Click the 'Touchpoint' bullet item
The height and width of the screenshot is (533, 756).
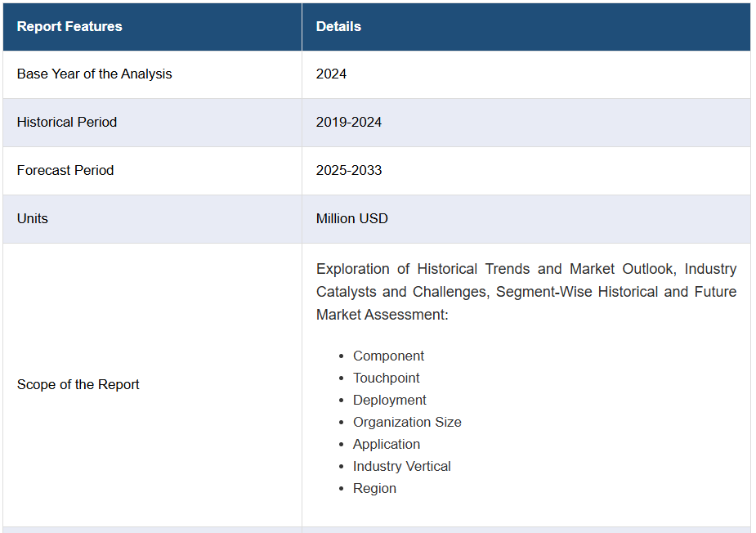[387, 378]
